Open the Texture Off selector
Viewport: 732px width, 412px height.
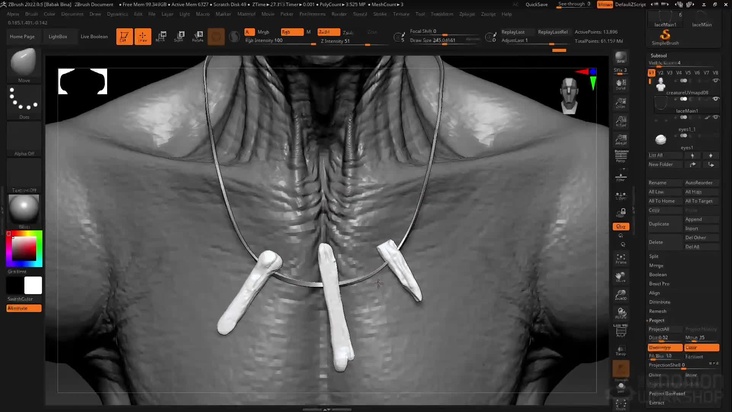[x=24, y=175]
